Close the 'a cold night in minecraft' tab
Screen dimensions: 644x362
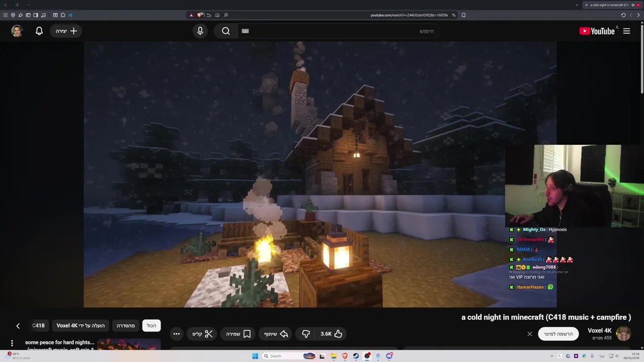click(586, 5)
